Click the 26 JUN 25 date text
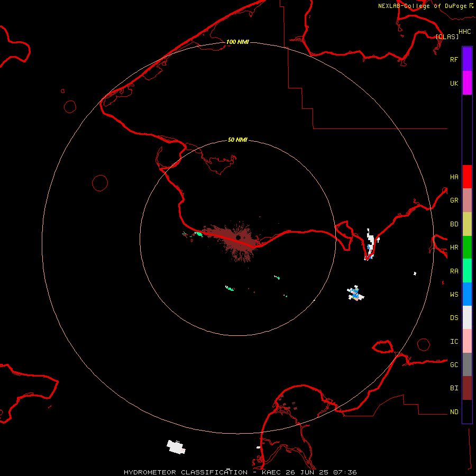The width and height of the screenshot is (476, 476). pyautogui.click(x=307, y=472)
